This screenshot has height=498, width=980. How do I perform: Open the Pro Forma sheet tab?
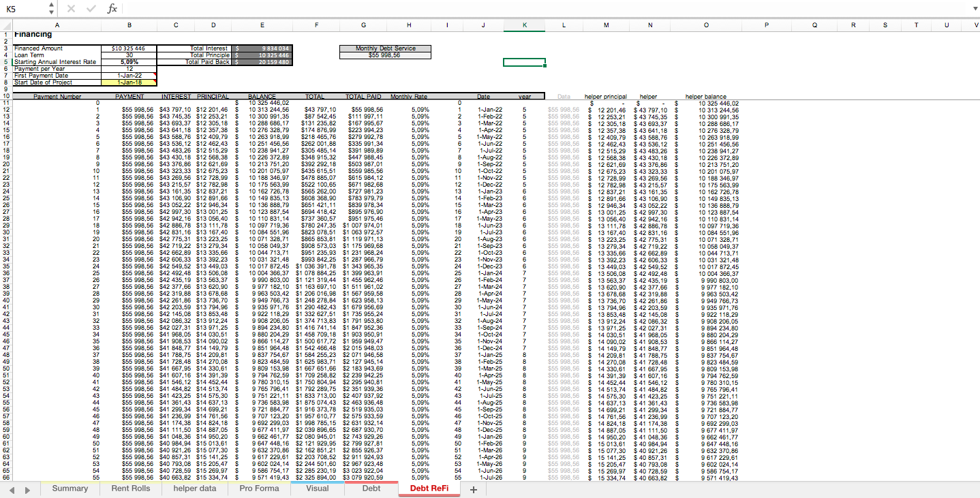259,488
